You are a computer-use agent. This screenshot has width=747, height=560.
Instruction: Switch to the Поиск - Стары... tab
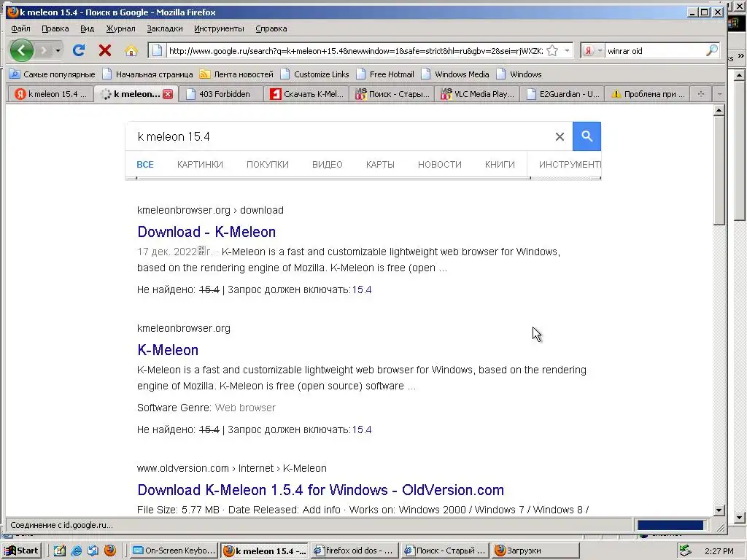(392, 94)
